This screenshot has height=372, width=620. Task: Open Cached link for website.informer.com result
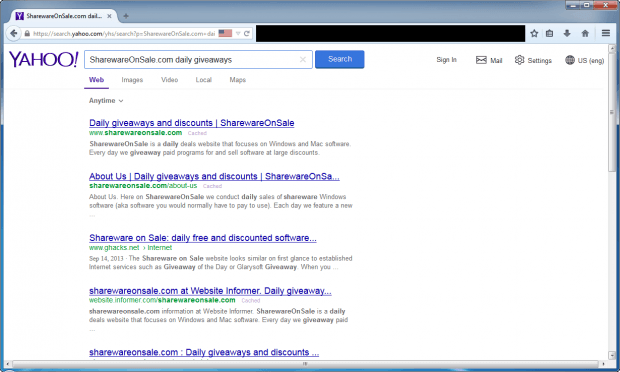251,301
